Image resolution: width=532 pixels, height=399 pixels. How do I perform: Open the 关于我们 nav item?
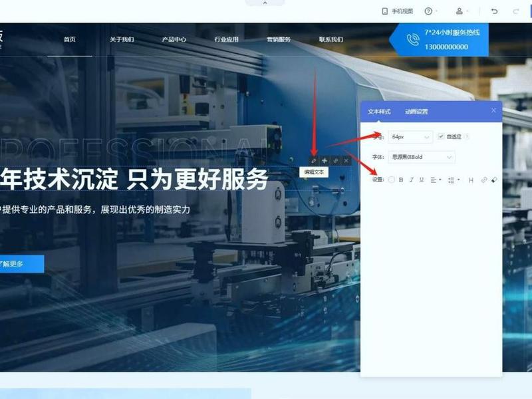click(122, 39)
